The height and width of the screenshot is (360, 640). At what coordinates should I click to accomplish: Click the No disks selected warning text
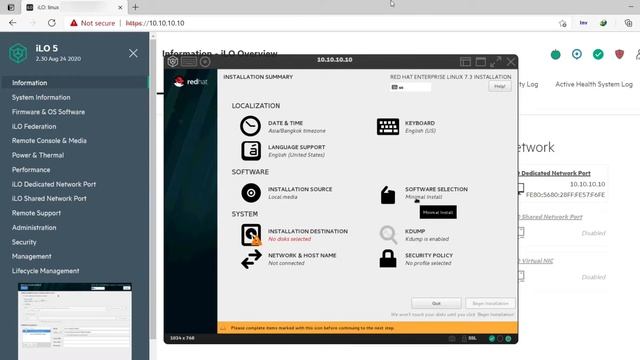(x=289, y=239)
